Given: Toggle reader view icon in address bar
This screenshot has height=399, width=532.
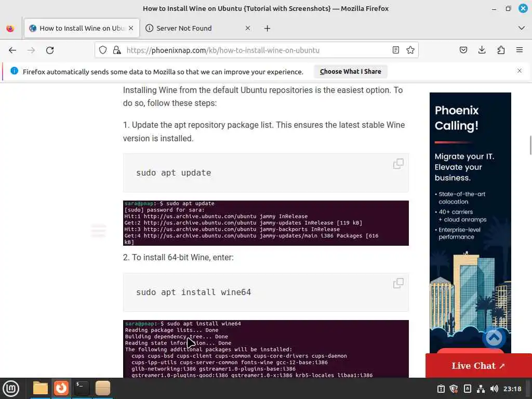Looking at the screenshot, I should click(395, 50).
